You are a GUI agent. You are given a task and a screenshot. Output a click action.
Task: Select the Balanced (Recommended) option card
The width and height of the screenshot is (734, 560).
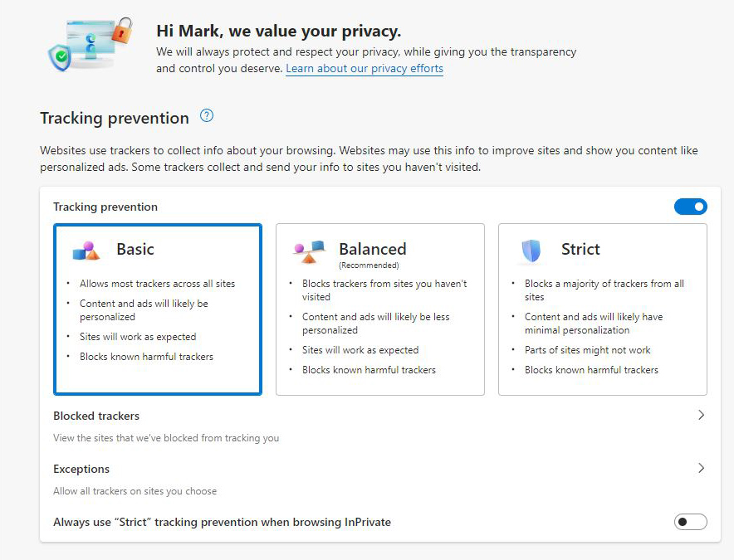tap(380, 309)
